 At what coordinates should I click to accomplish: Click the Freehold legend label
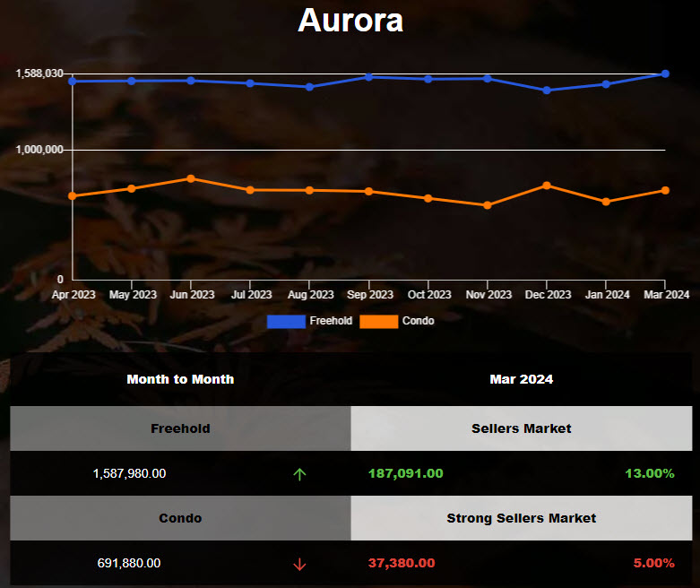click(x=331, y=321)
